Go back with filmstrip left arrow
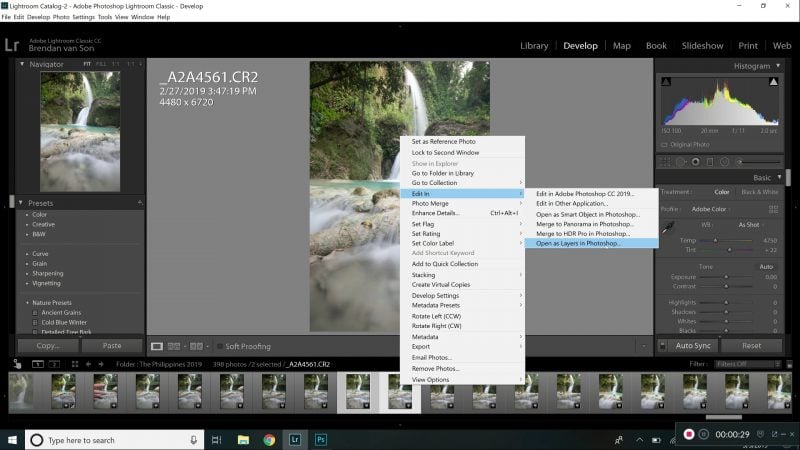 (88, 364)
